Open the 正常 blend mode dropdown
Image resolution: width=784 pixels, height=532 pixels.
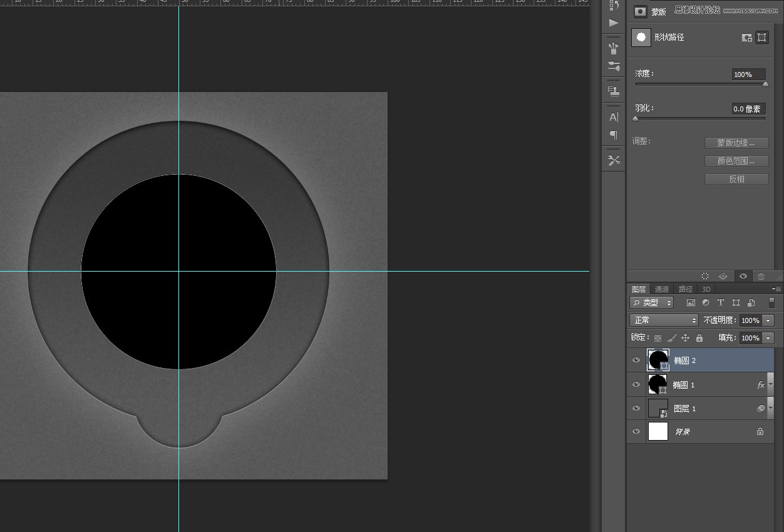pyautogui.click(x=664, y=320)
